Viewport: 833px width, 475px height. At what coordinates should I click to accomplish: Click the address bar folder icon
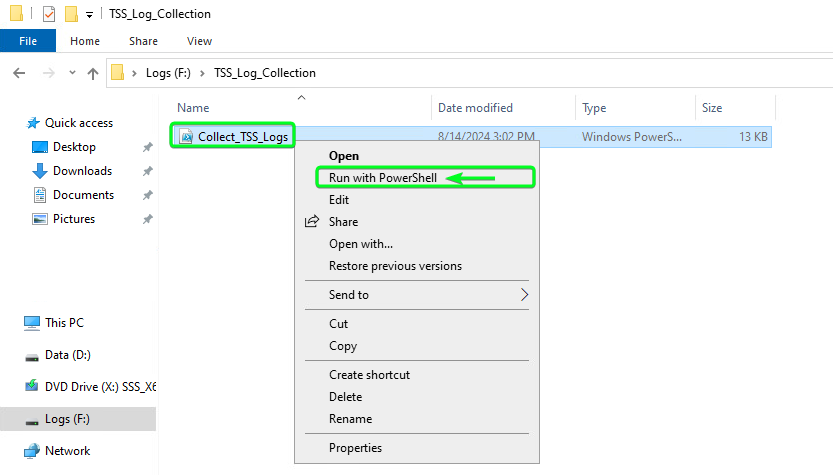click(118, 73)
